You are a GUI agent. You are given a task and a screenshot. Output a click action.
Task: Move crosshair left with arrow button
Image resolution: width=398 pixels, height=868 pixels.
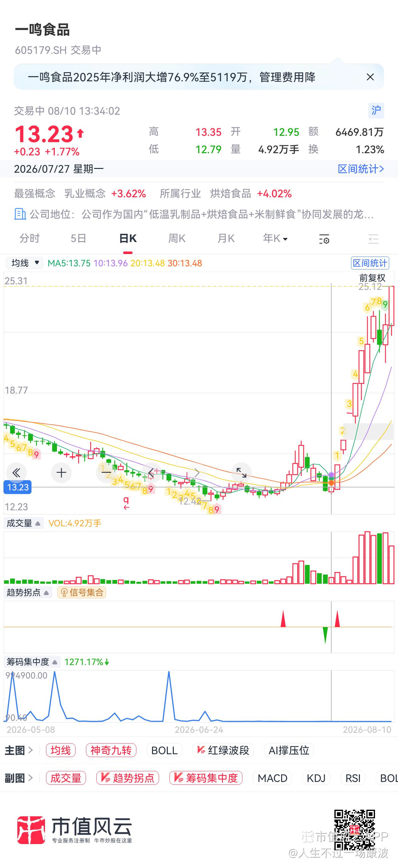coord(151,473)
